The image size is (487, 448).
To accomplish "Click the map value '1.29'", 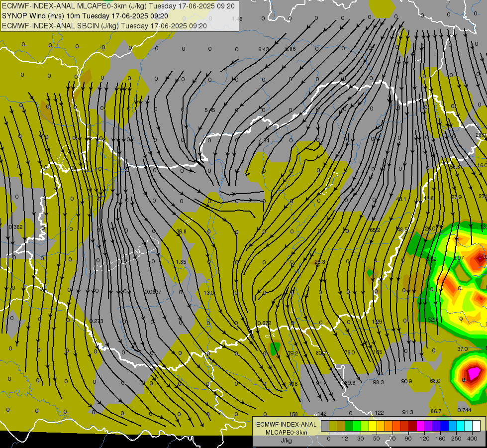I will pos(377,322).
